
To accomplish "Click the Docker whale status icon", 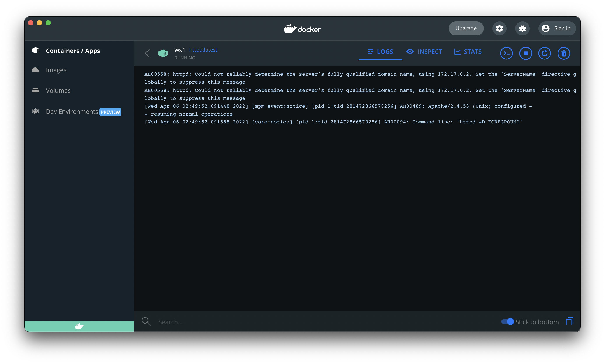I will point(79,326).
